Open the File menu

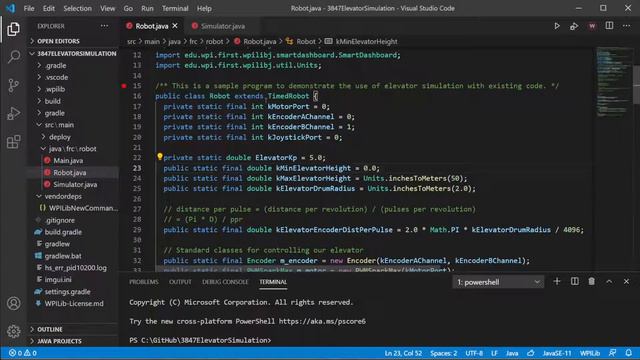pyautogui.click(x=29, y=8)
